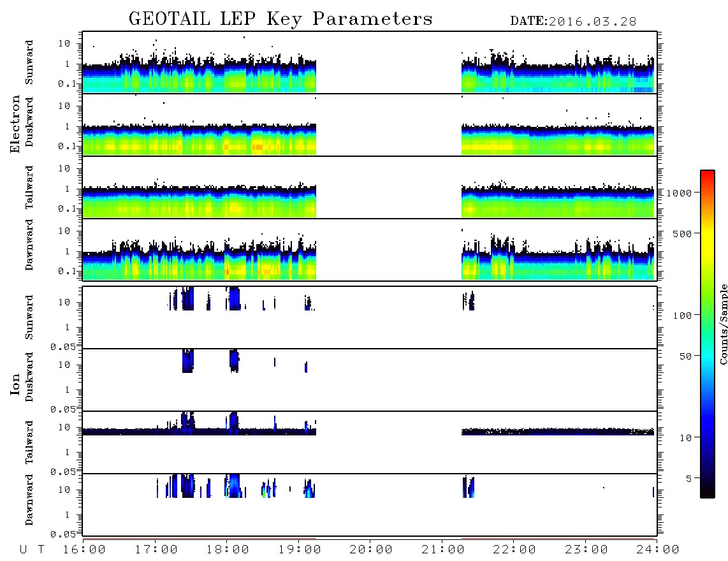Click the "24:00" UT time label
Screen dimensions: 728x561
[x=658, y=550]
